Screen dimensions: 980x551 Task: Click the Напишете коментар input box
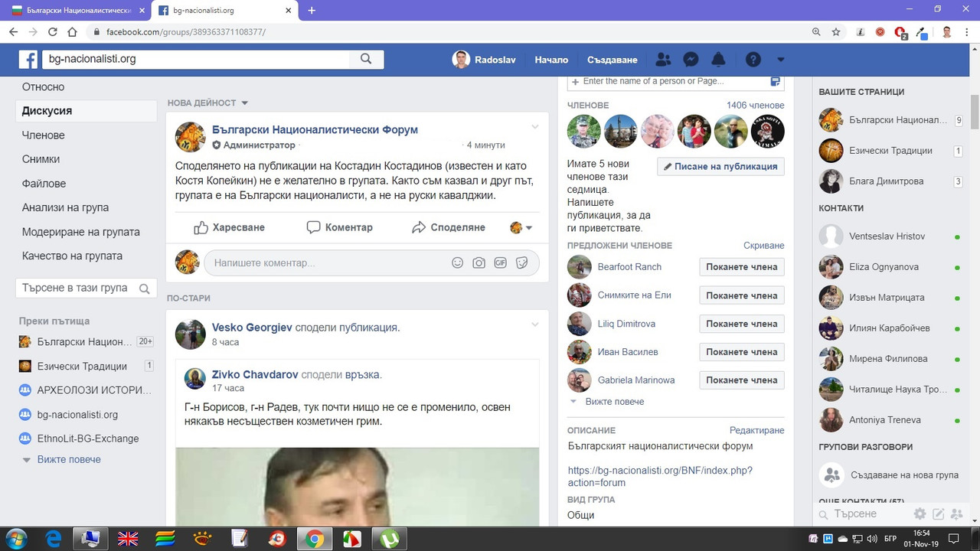pyautogui.click(x=371, y=262)
